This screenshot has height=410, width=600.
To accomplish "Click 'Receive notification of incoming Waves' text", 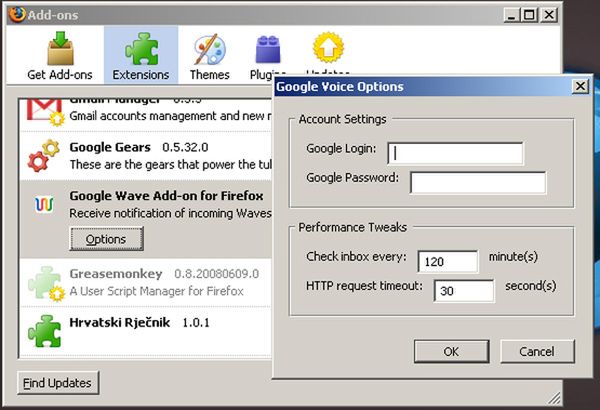I will 170,213.
